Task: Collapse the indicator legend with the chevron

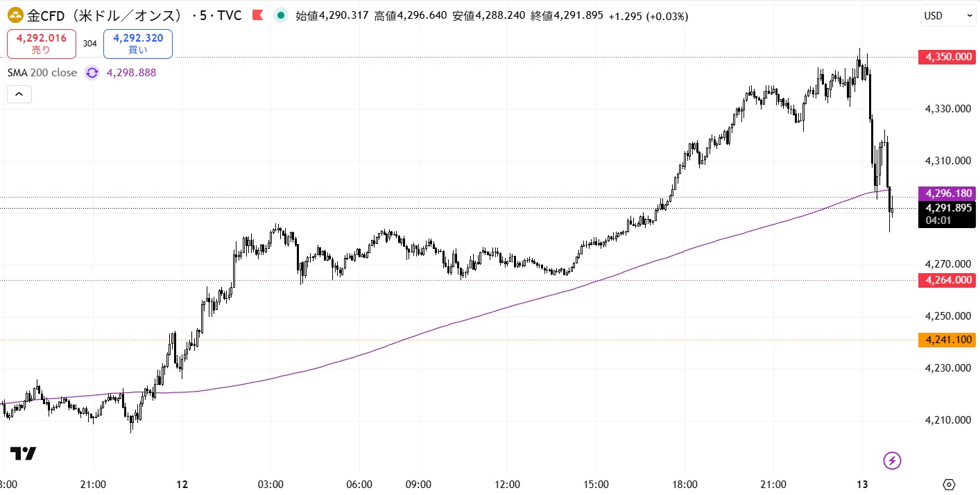Action: (19, 94)
